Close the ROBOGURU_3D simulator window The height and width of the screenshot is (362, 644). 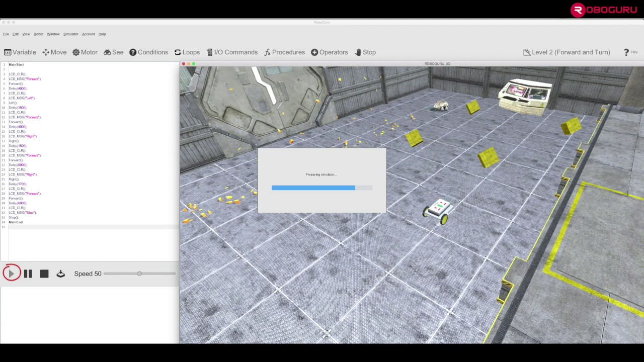tap(184, 64)
